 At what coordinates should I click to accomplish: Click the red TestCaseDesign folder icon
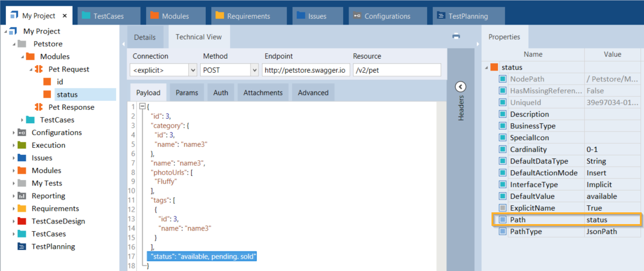point(22,221)
